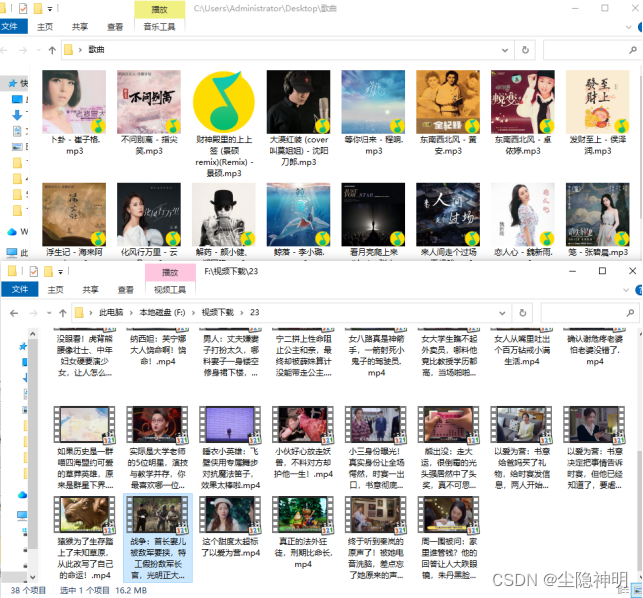
Task: Click 视频下载 breadcrumb
Action: pyautogui.click(x=217, y=313)
